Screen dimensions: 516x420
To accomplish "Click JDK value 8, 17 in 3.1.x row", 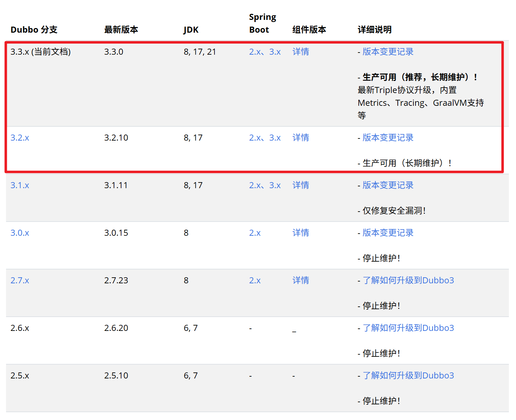I will coord(193,185).
